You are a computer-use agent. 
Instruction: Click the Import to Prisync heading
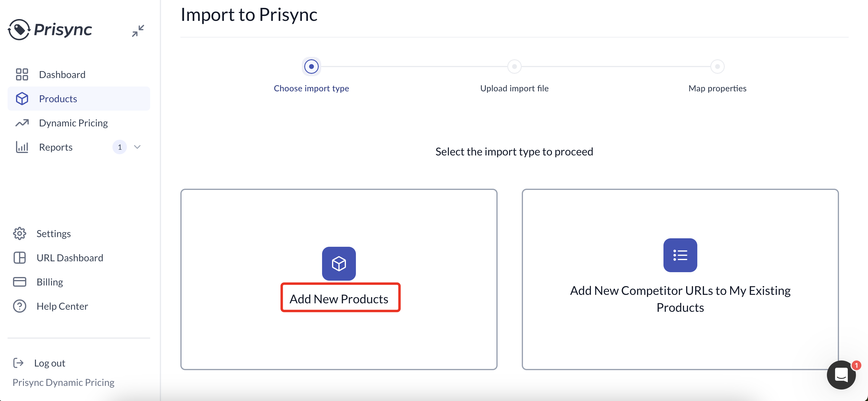pyautogui.click(x=249, y=14)
